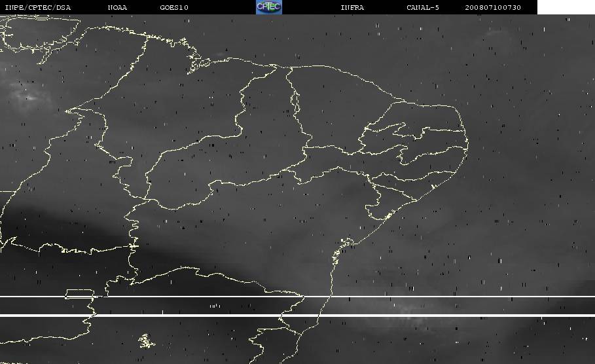Click the GOES10 satellite label
This screenshot has width=595, height=364.
(x=173, y=7)
